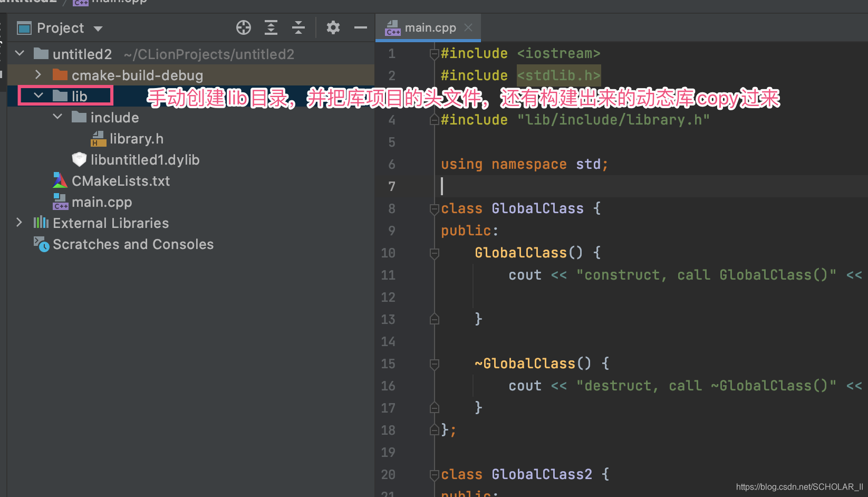The height and width of the screenshot is (497, 868).
Task: Click line number 7 in gutter
Action: [392, 186]
